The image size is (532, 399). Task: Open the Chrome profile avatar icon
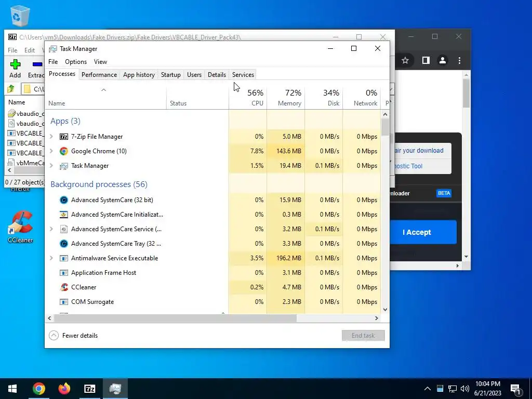click(x=443, y=60)
